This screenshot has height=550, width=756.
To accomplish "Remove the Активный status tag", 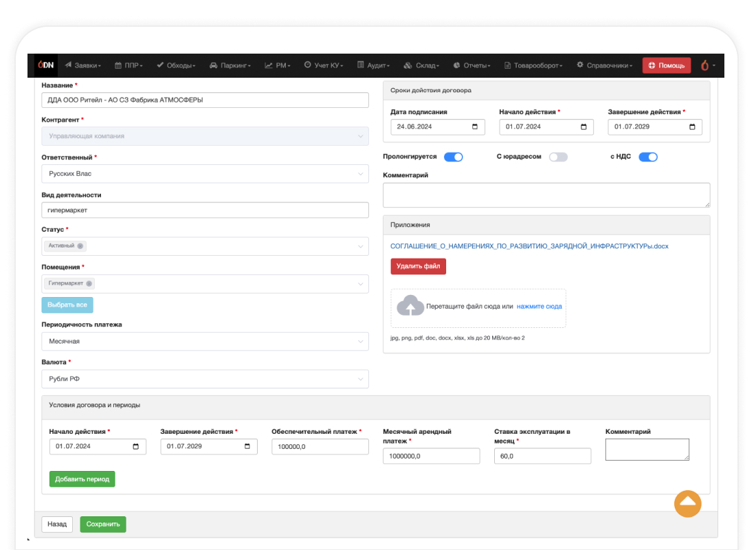I will 80,246.
